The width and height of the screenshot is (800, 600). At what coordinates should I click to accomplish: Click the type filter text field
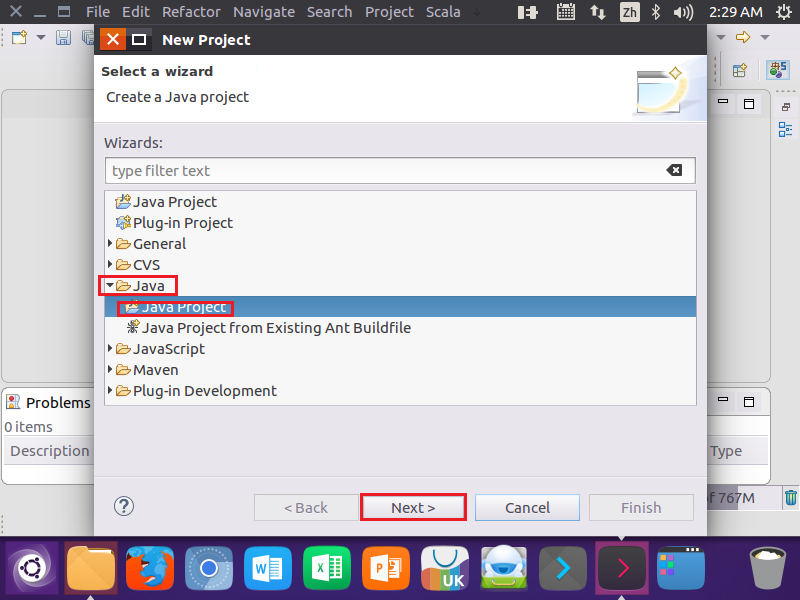400,170
